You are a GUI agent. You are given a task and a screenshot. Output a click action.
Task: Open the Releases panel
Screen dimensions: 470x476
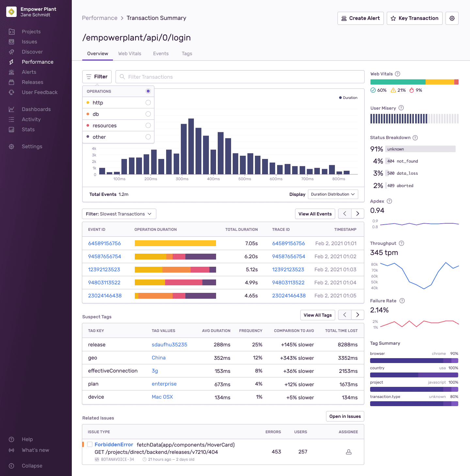32,82
